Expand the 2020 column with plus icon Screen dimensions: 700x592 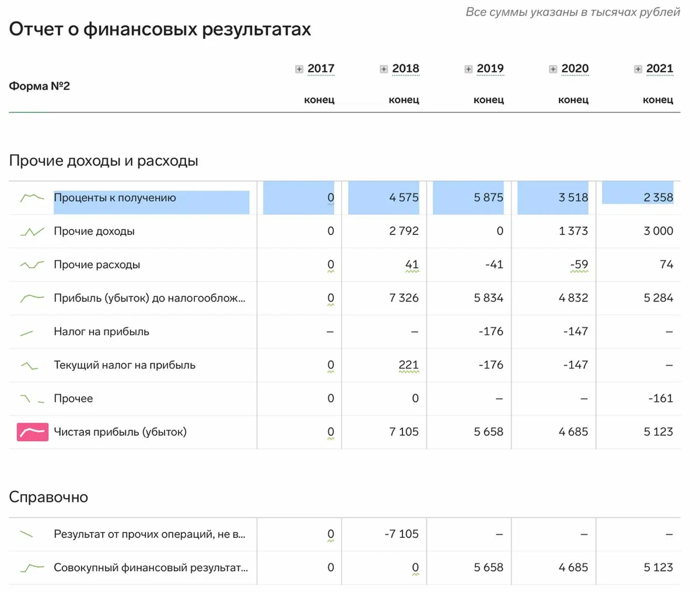tap(553, 69)
